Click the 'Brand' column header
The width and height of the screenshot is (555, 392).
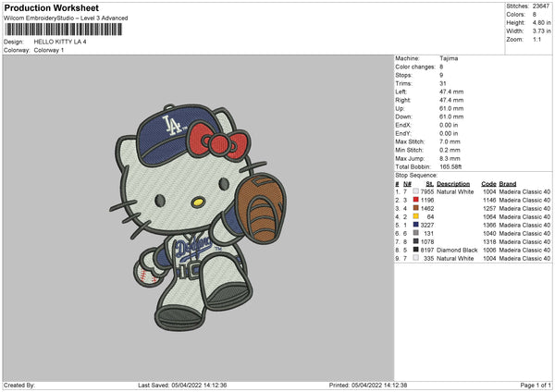(x=508, y=184)
